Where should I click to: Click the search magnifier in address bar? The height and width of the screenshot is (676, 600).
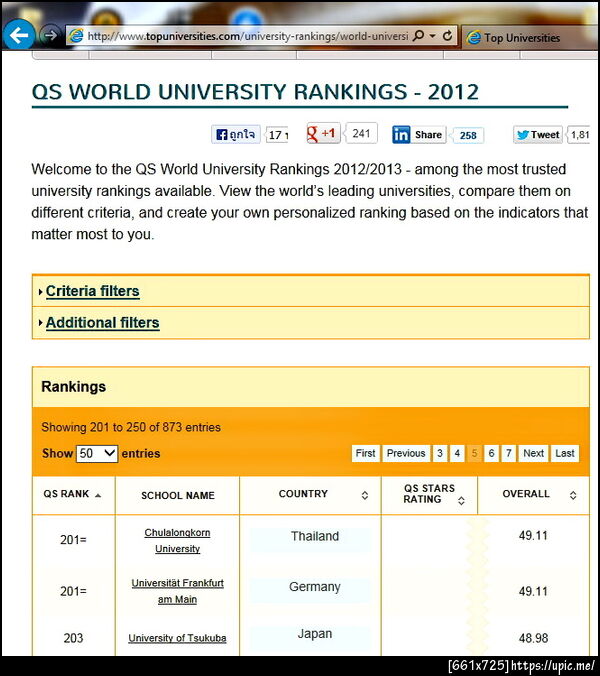click(x=419, y=36)
